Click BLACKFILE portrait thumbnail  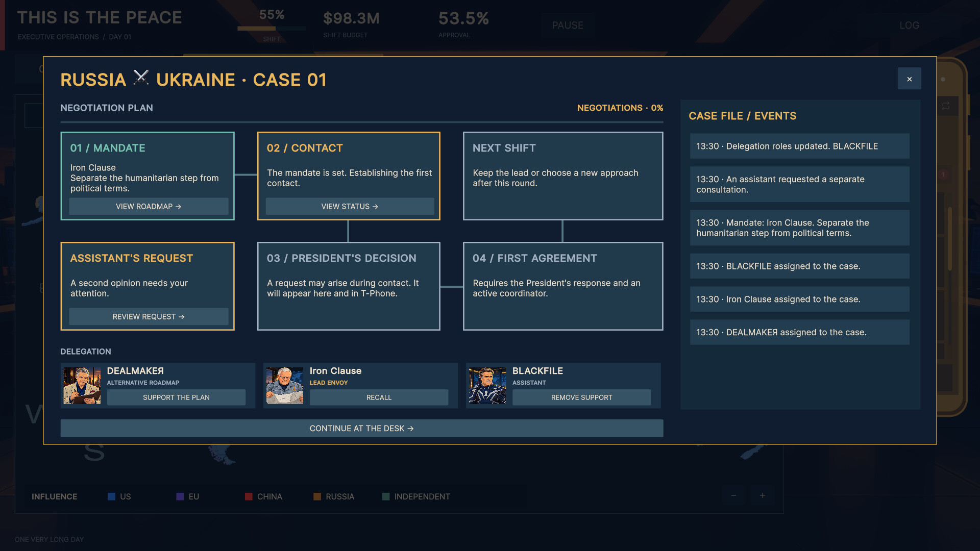(487, 386)
